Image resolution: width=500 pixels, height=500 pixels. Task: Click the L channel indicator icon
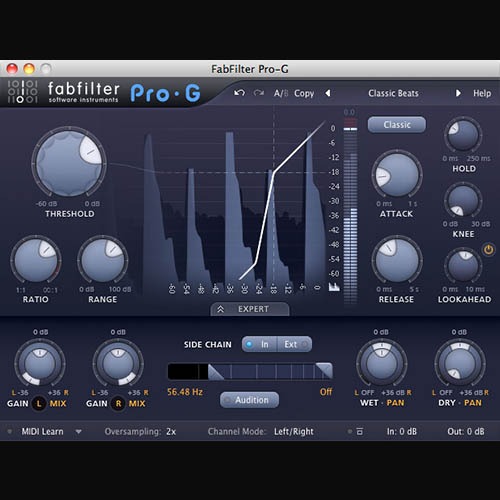click(x=39, y=404)
